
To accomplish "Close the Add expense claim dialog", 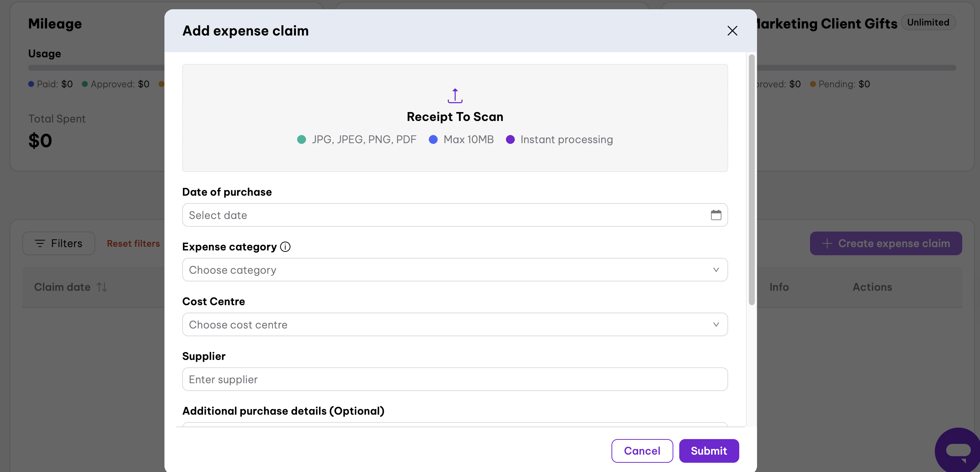I will click(732, 31).
